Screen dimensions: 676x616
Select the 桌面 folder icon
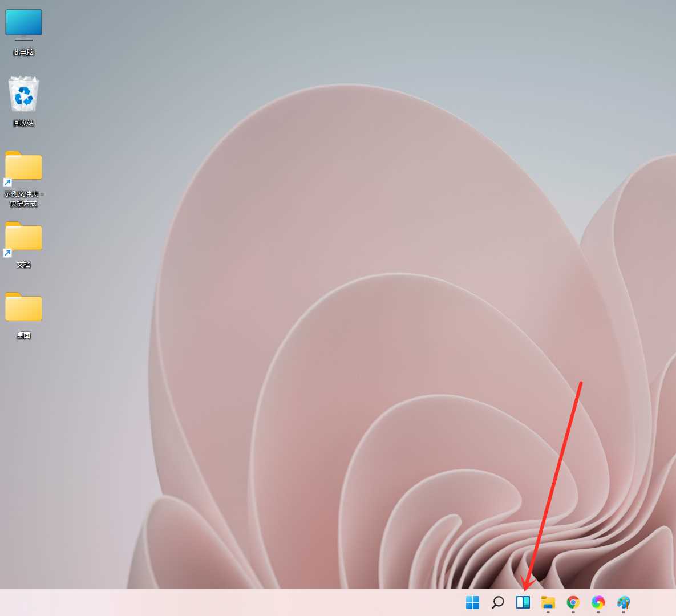[23, 315]
